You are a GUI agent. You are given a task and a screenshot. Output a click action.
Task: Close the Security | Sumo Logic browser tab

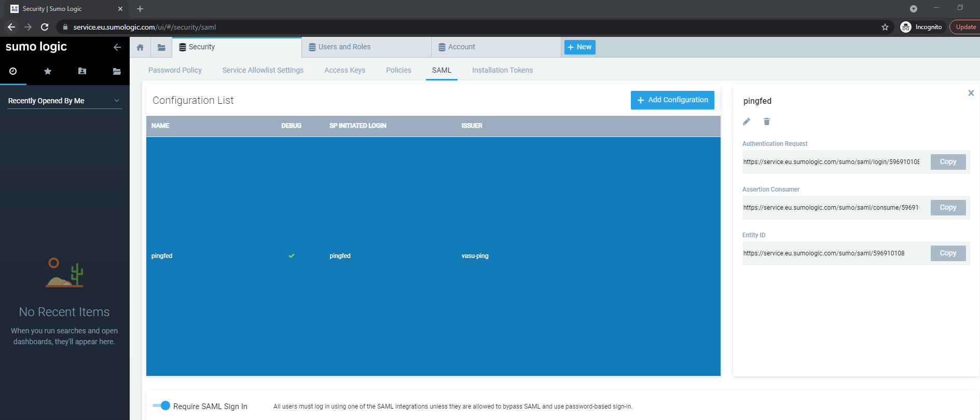tap(120, 9)
